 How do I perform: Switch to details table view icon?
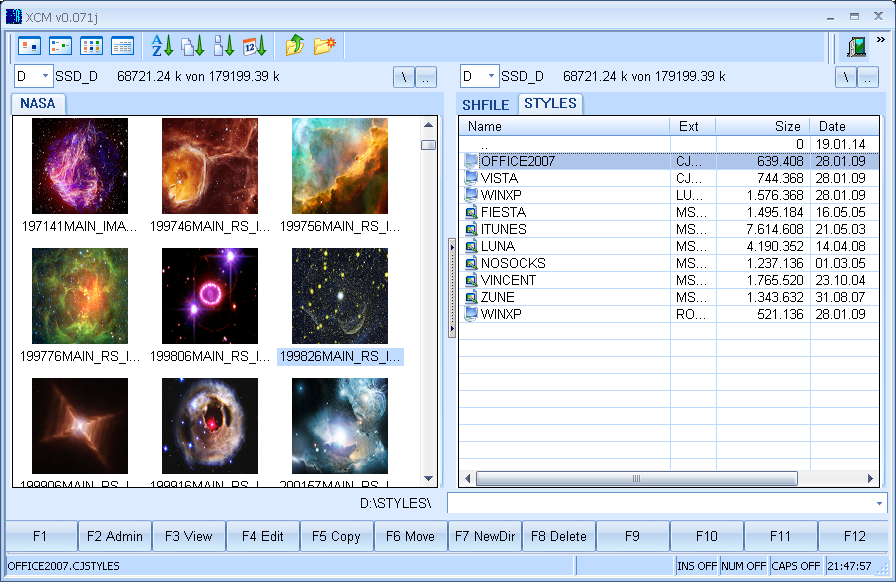(122, 45)
